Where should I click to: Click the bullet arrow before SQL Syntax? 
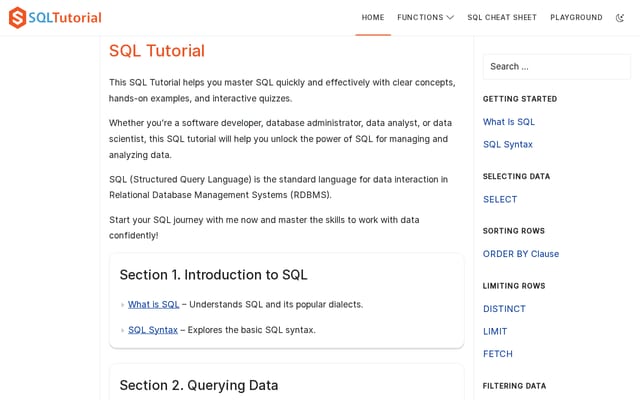(122, 330)
